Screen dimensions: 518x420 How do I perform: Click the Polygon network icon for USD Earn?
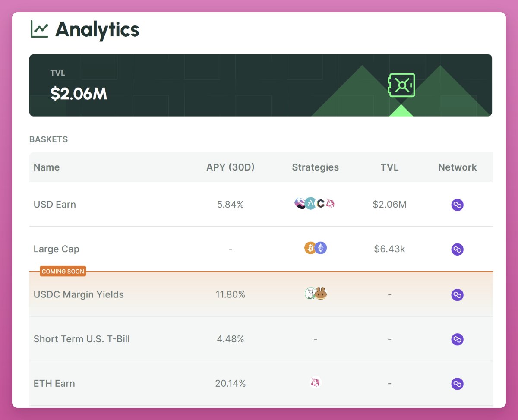457,205
